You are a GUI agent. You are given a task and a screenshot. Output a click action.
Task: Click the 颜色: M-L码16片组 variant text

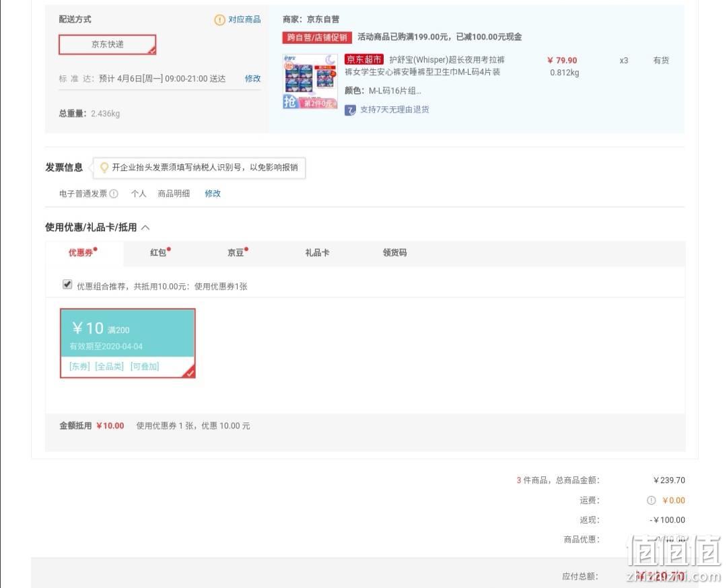(382, 91)
